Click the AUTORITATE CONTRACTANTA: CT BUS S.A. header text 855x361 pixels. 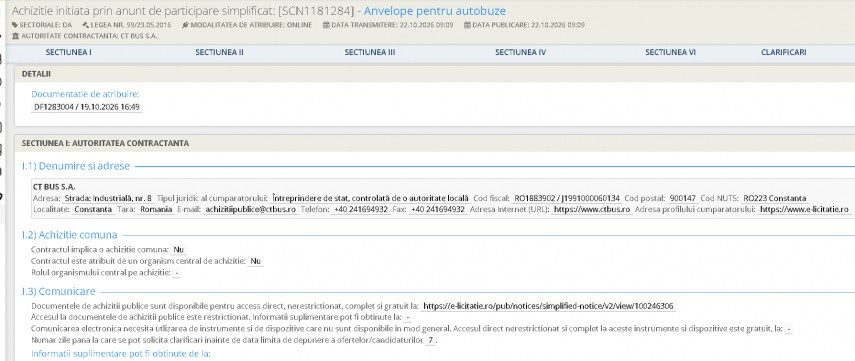coord(88,36)
